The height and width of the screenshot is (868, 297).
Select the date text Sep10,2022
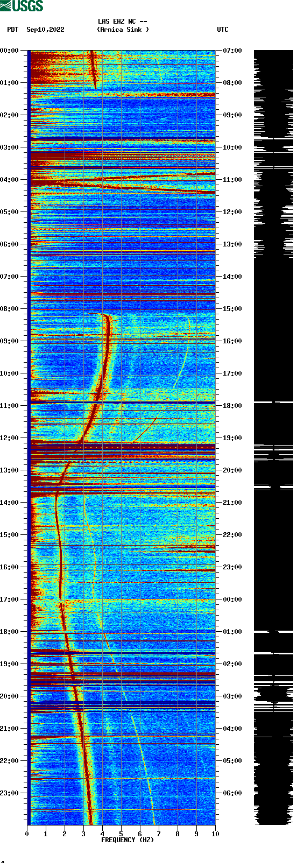click(45, 30)
